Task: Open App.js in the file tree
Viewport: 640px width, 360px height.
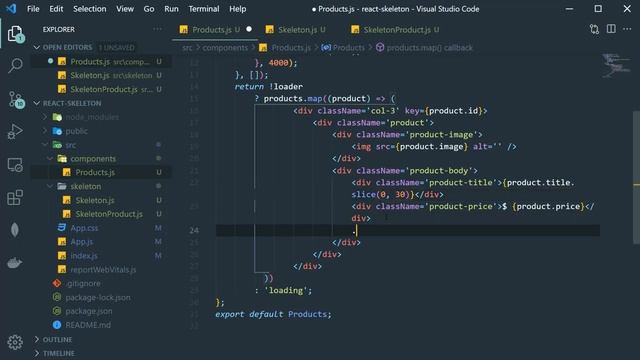Action: coord(101,242)
